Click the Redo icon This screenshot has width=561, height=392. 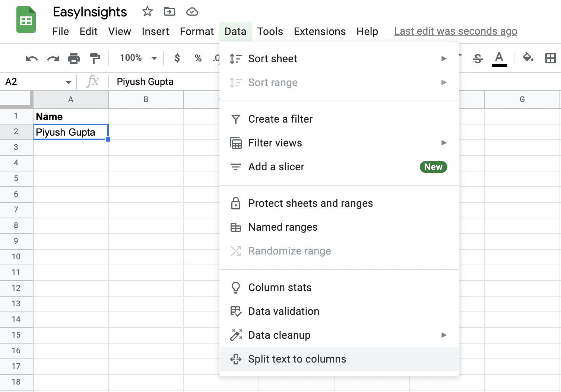(53, 59)
